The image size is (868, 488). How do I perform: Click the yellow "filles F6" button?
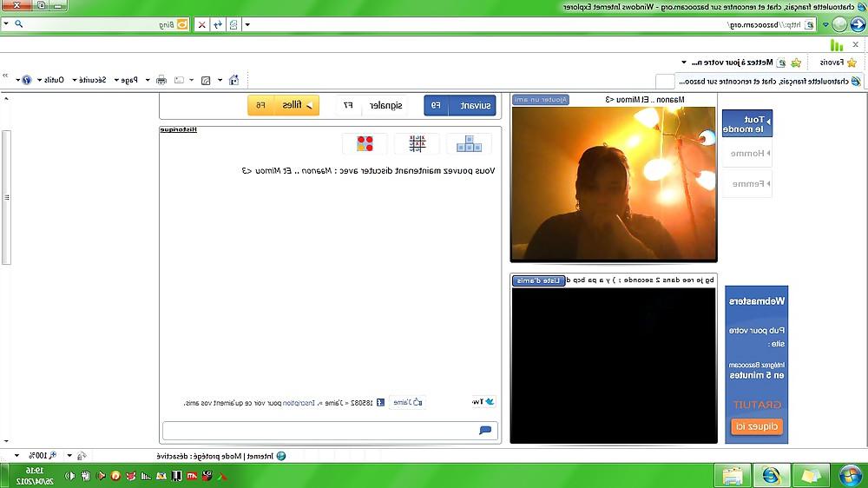pyautogui.click(x=284, y=105)
